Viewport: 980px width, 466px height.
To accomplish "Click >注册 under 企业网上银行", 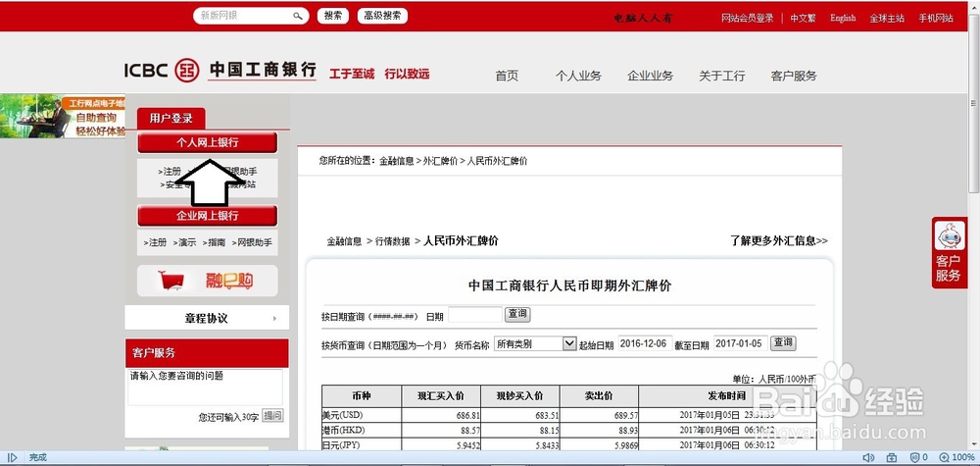I will tap(155, 242).
